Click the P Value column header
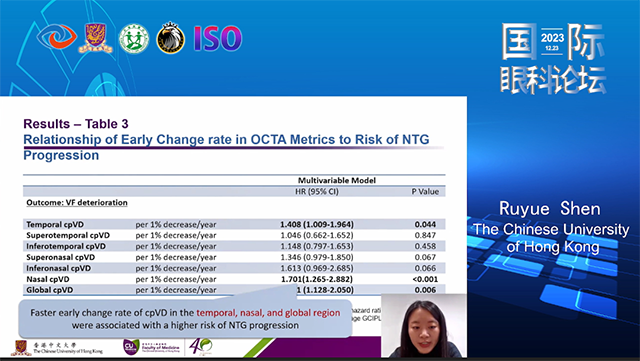The width and height of the screenshot is (640, 361). click(x=425, y=191)
